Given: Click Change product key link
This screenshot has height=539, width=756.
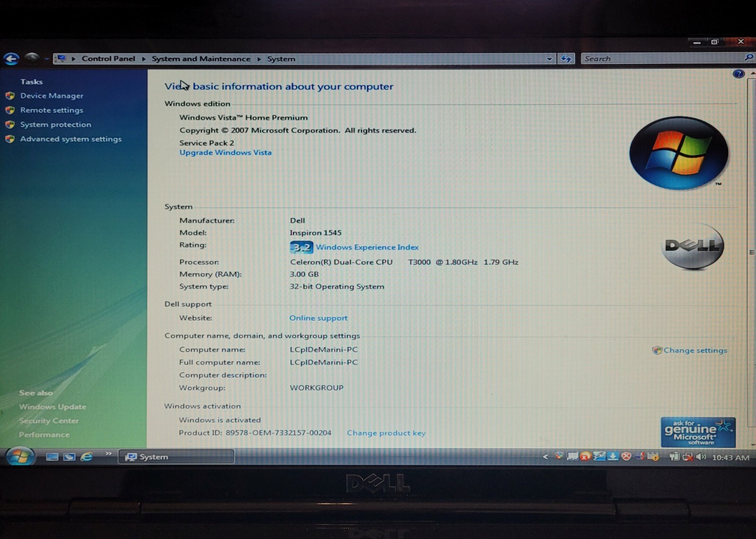Looking at the screenshot, I should [386, 433].
